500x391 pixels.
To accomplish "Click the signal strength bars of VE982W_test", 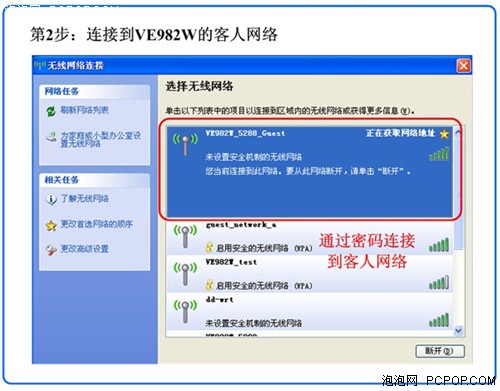I will pyautogui.click(x=439, y=282).
